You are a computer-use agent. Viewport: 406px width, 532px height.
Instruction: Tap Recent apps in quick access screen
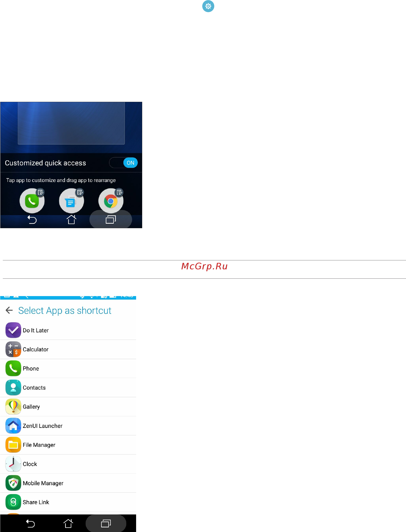pyautogui.click(x=111, y=220)
